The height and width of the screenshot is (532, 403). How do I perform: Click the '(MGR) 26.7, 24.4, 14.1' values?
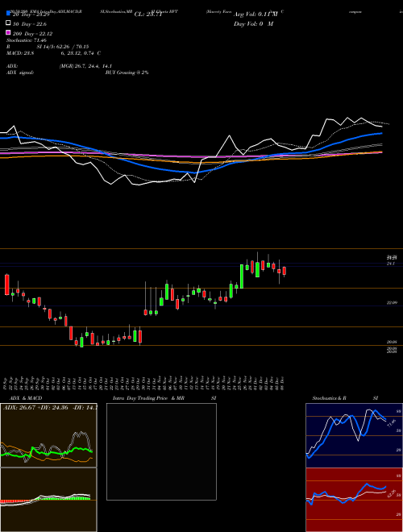pos(85,66)
